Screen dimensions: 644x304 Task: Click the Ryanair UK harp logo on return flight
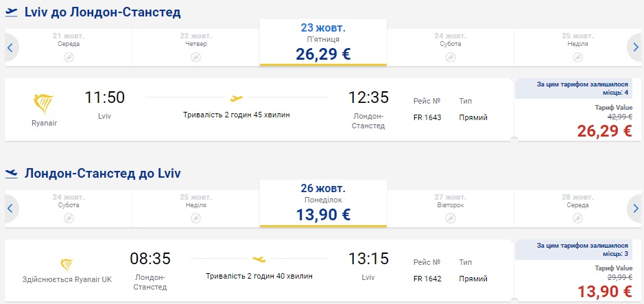(67, 265)
